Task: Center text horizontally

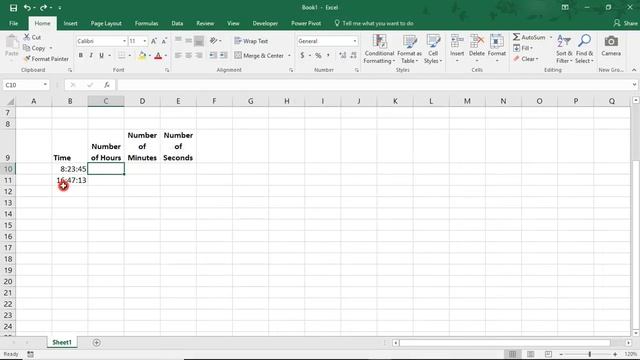Action: coord(189,56)
